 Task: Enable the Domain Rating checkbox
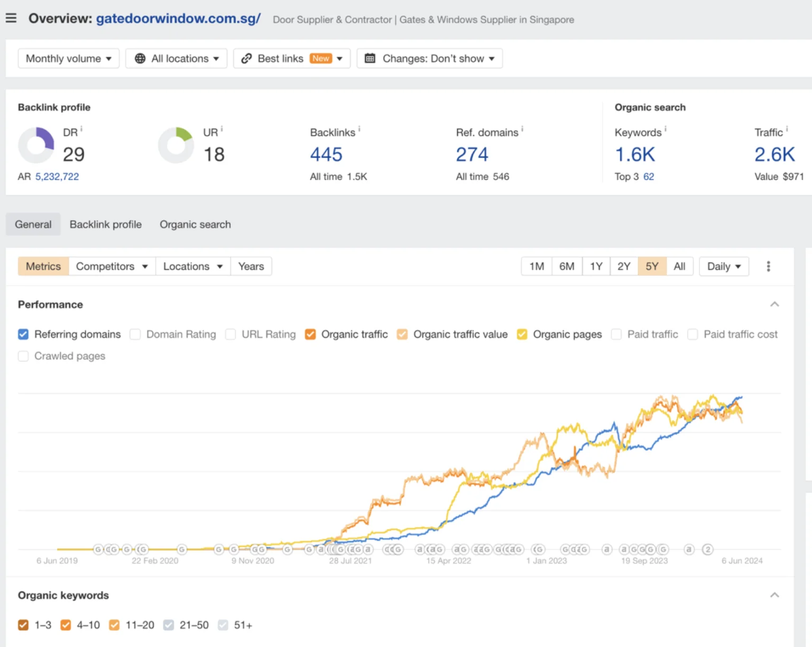135,334
